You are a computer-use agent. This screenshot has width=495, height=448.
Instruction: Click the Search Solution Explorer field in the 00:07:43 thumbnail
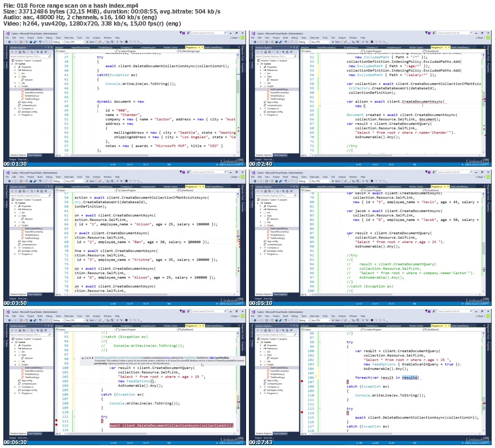pos(277,334)
